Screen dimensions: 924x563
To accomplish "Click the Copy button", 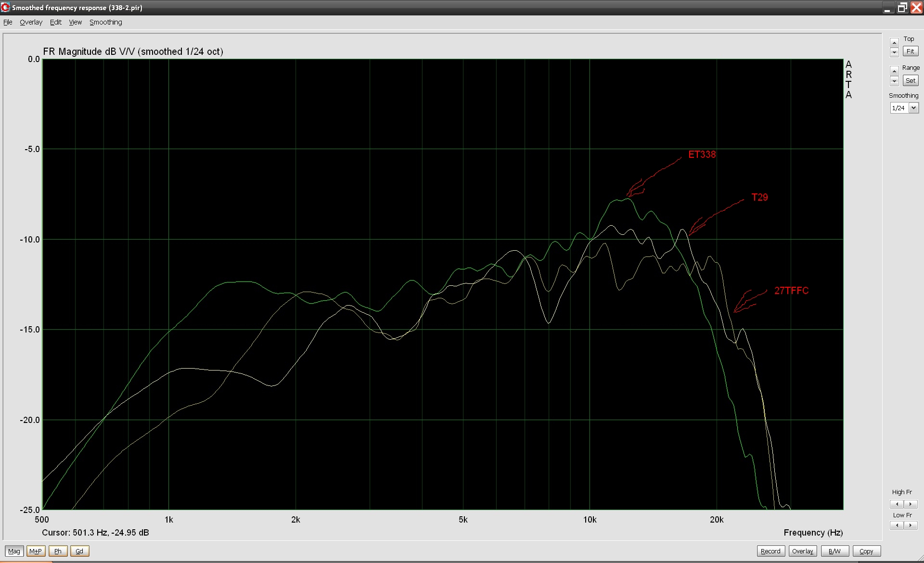I will pos(866,551).
